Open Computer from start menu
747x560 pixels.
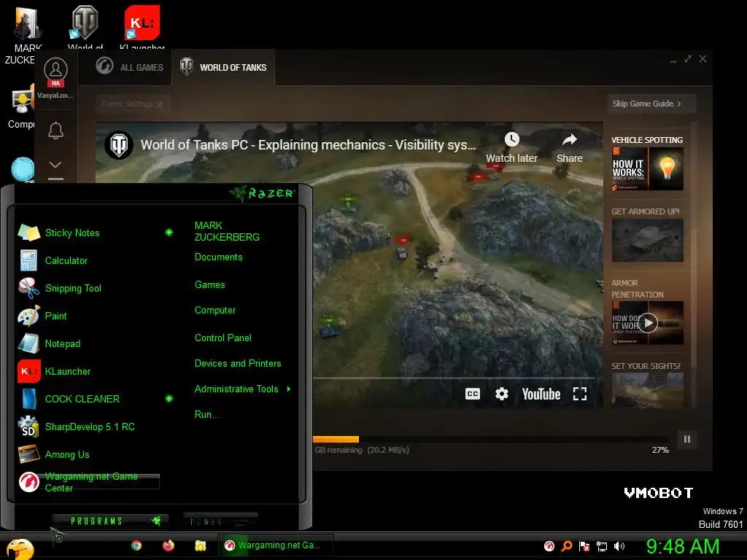(x=215, y=311)
